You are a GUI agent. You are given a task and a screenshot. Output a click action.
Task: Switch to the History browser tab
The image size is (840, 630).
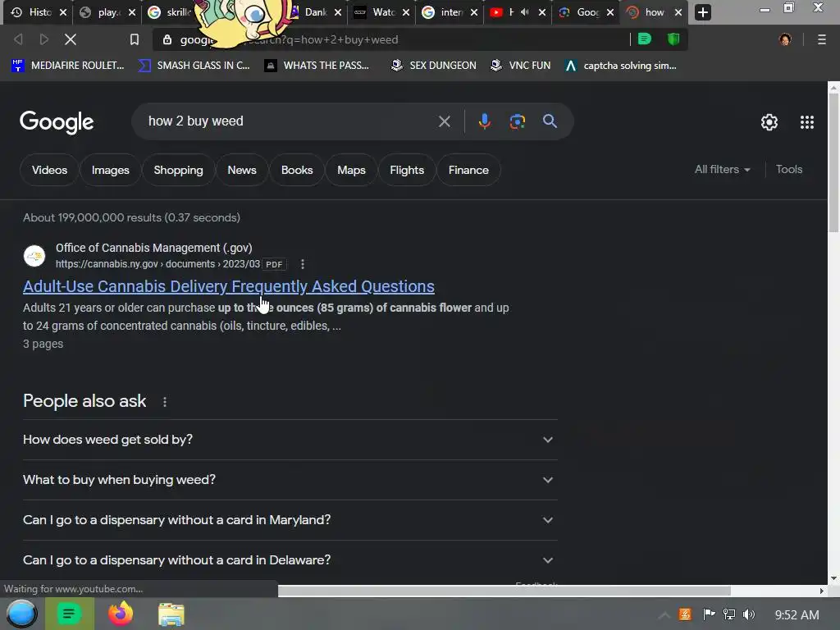tap(38, 12)
